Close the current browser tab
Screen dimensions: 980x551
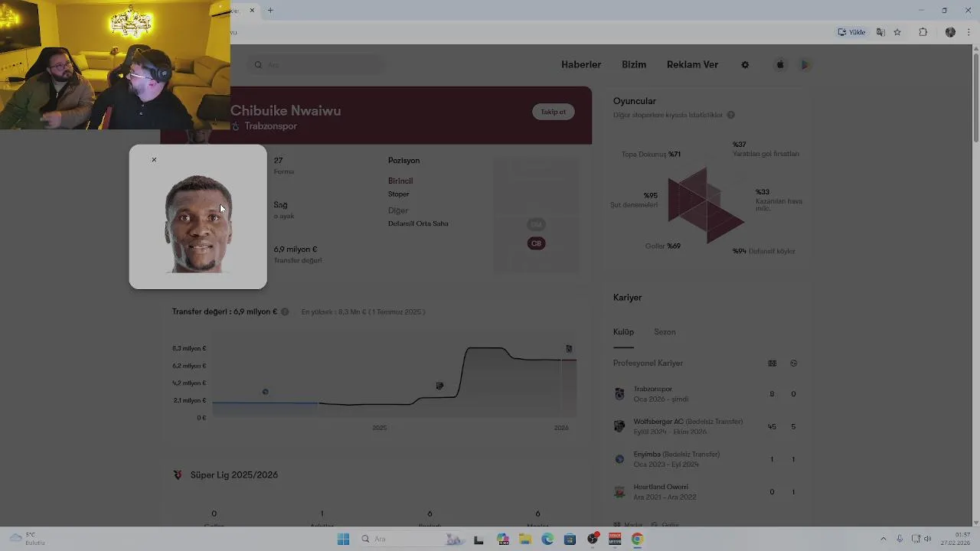point(252,10)
